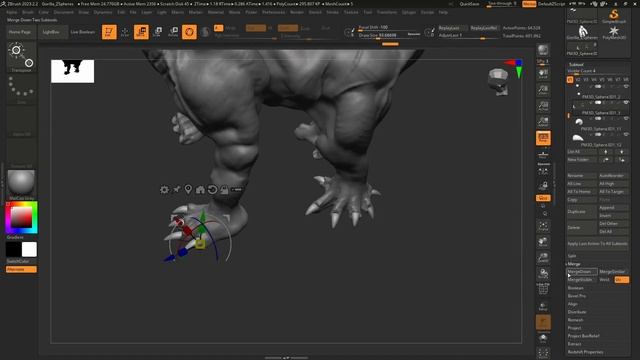Click the Draw mode icon in the toolbar
Screen dimensions: 640x360
(125, 32)
